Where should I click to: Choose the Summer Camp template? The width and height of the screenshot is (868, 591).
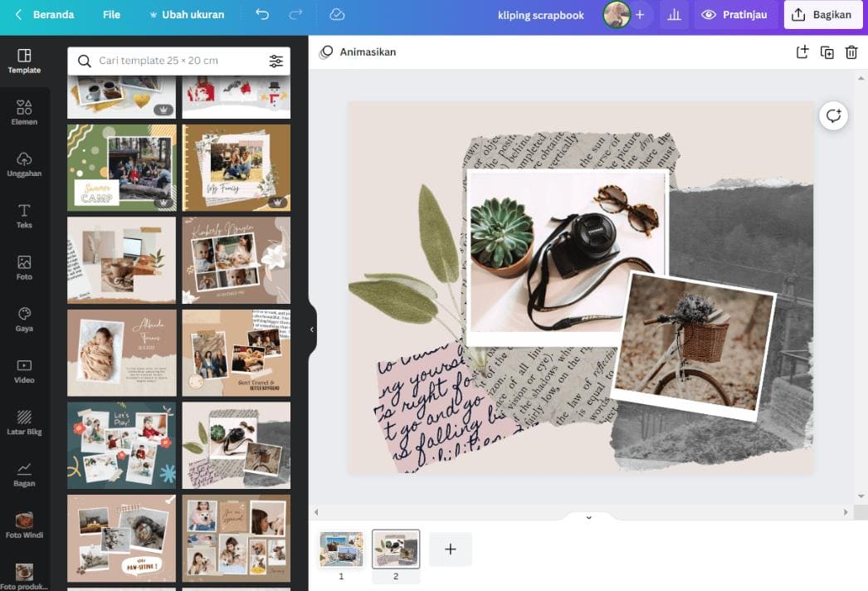[x=122, y=168]
